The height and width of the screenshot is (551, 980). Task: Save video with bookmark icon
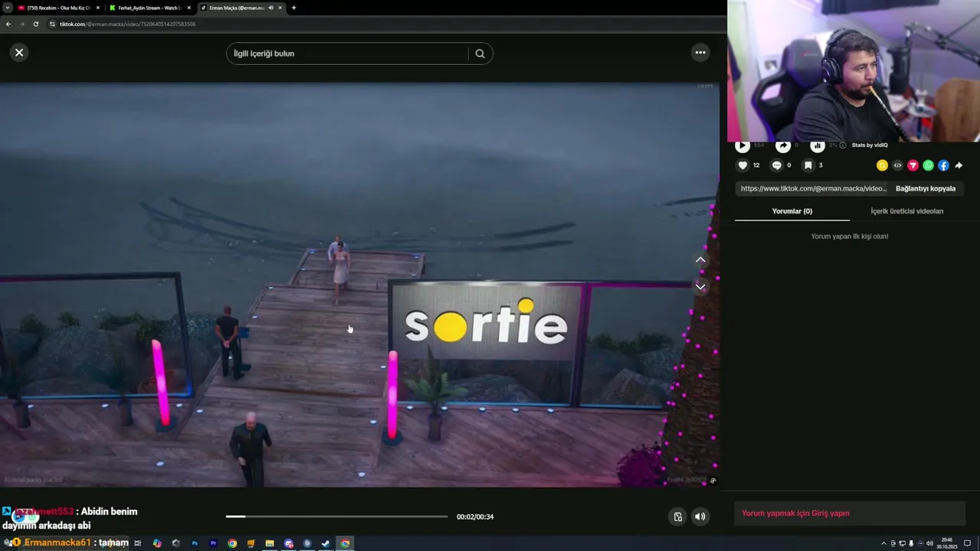click(x=808, y=165)
